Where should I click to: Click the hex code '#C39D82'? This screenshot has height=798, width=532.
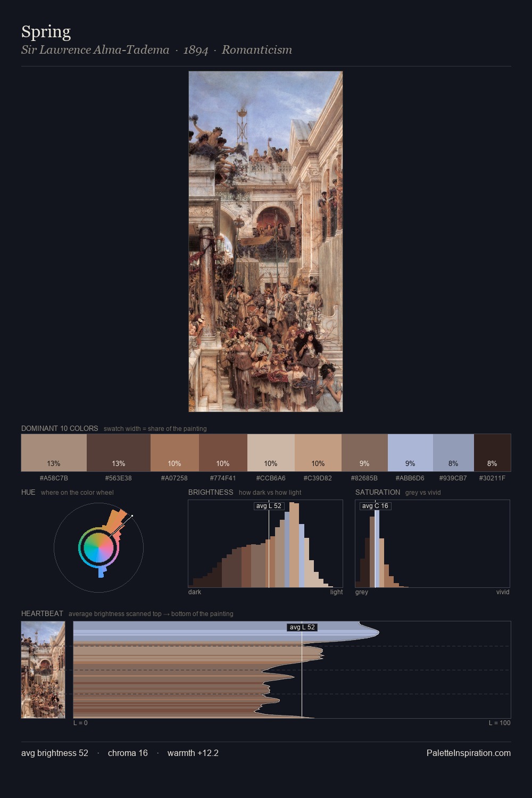tap(318, 478)
